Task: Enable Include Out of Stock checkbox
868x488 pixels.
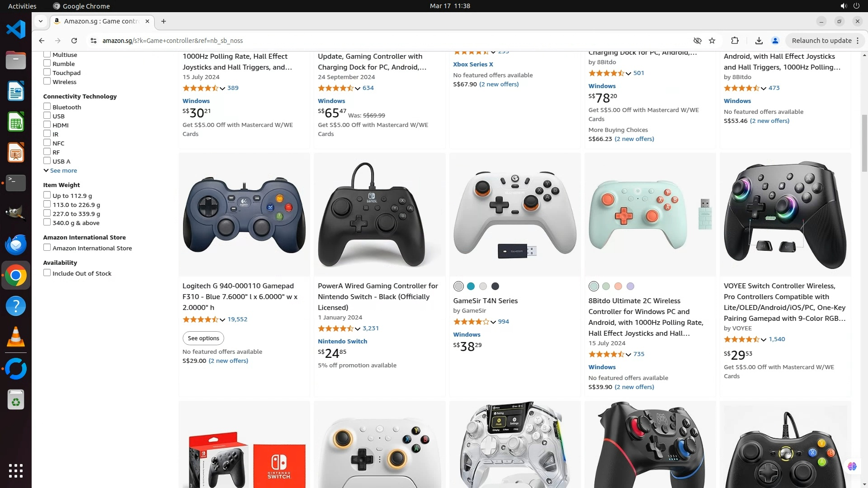Action: coord(47,273)
